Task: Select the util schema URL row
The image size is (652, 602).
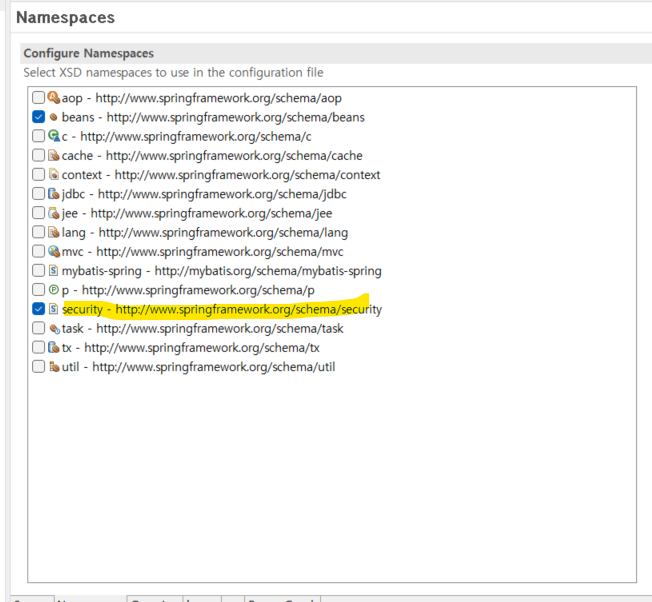Action: click(198, 367)
